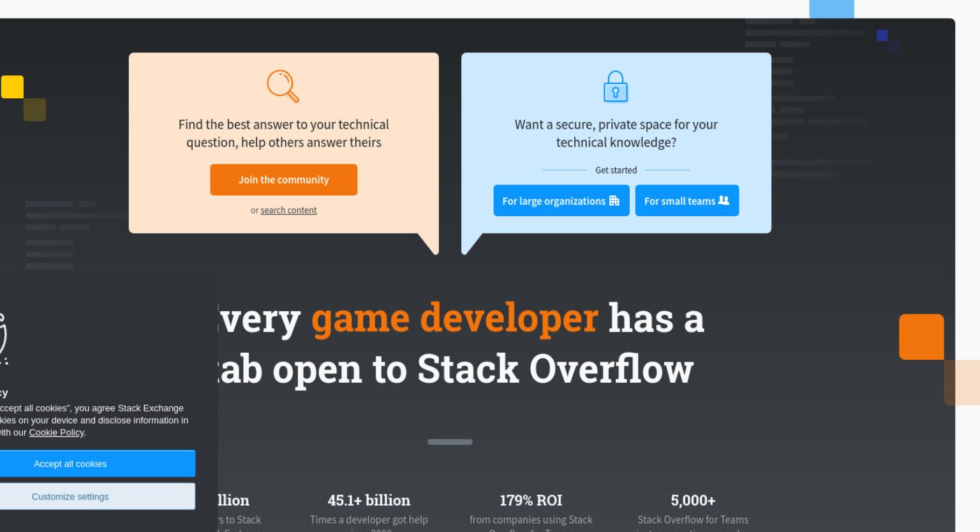Open the search content link
The width and height of the screenshot is (980, 532).
(x=288, y=211)
